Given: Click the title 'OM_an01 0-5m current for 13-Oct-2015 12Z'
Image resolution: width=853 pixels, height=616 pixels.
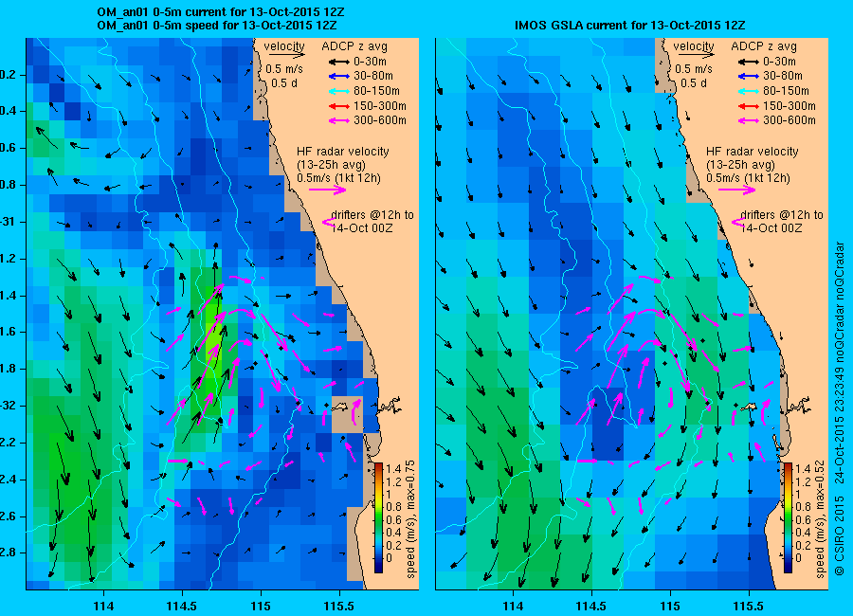Looking at the screenshot, I should (x=220, y=12).
